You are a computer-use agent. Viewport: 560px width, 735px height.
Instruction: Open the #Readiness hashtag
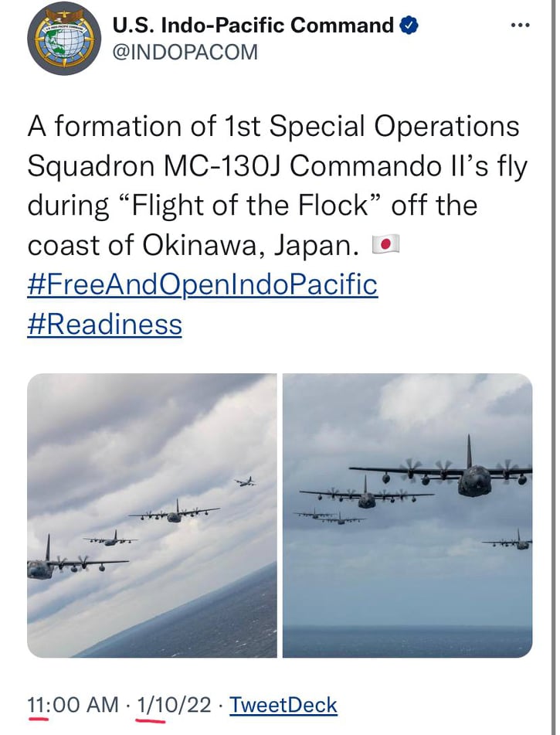[x=105, y=324]
